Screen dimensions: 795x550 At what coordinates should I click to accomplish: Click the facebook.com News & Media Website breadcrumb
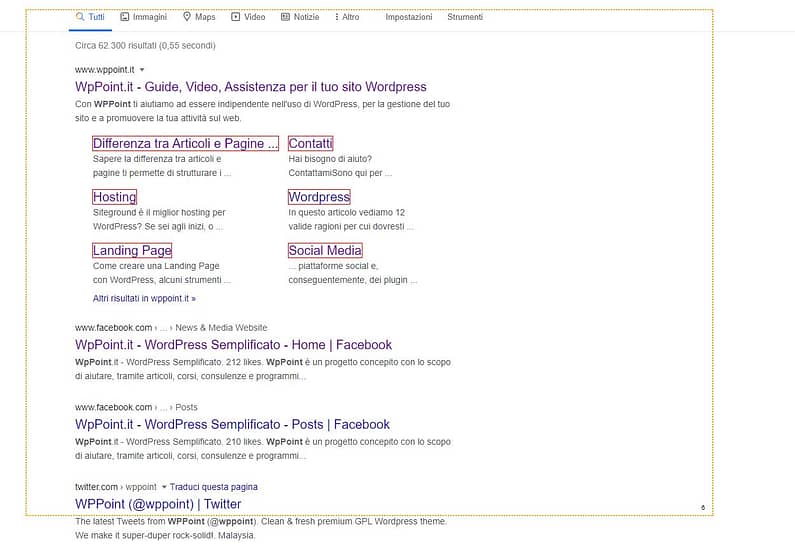click(x=171, y=328)
